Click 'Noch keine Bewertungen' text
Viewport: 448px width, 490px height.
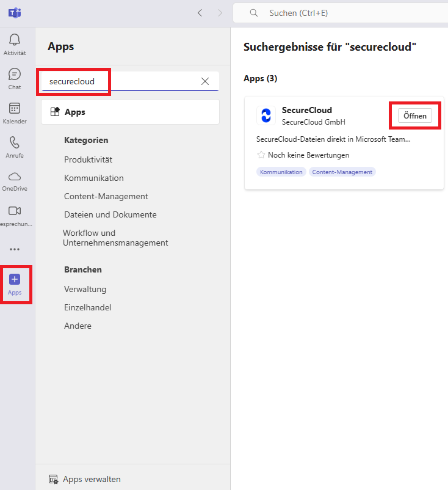pos(308,155)
